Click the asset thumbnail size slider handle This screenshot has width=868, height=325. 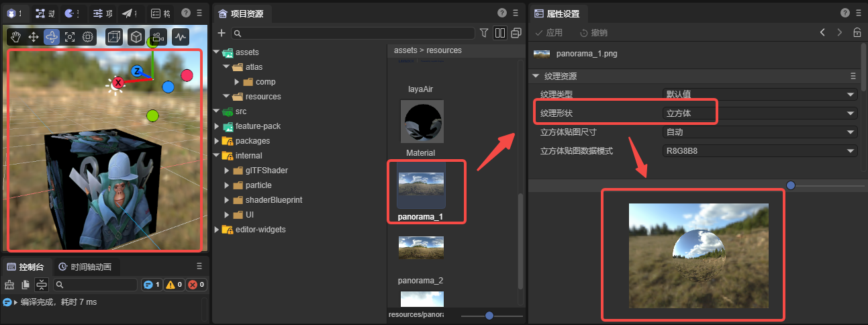(x=489, y=316)
